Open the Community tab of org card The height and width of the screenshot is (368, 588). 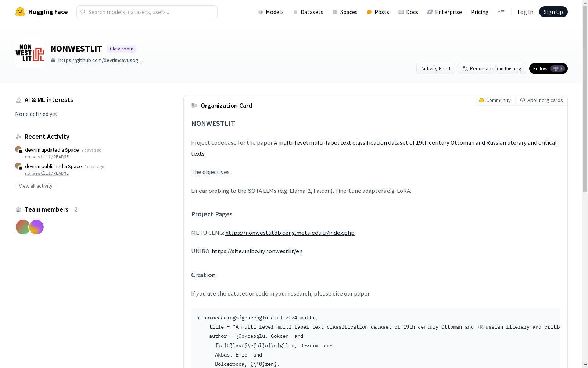[495, 100]
